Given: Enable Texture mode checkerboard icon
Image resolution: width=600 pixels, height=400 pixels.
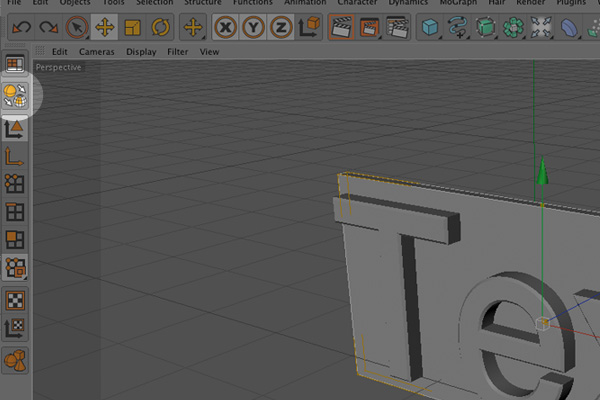Looking at the screenshot, I should pyautogui.click(x=15, y=300).
